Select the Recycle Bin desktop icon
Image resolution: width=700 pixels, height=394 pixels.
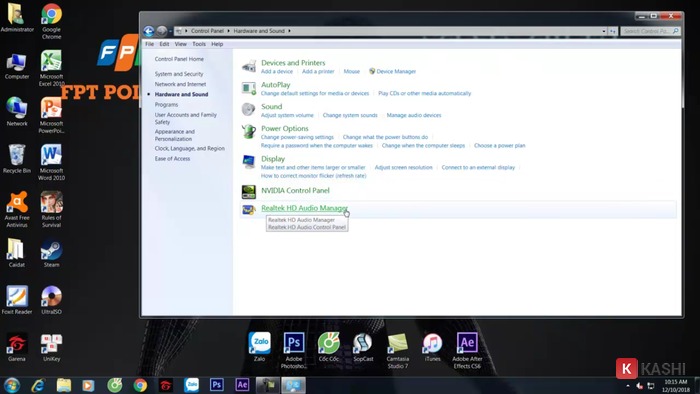pyautogui.click(x=17, y=158)
